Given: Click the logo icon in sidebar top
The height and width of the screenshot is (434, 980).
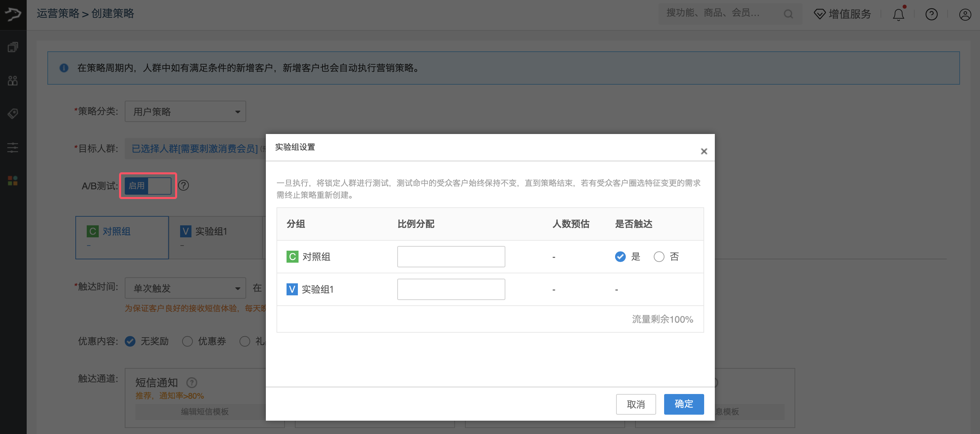Looking at the screenshot, I should click(x=13, y=14).
